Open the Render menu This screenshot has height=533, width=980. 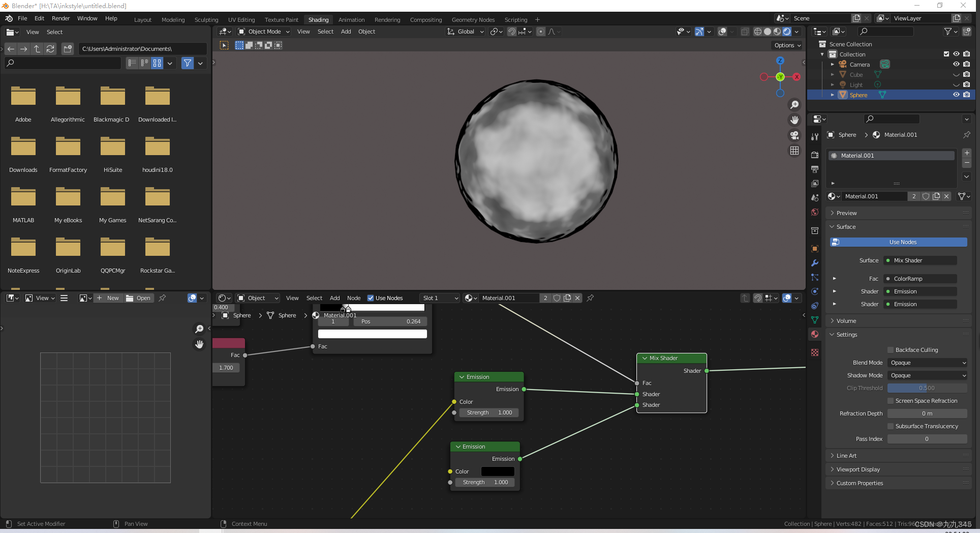[x=60, y=18]
